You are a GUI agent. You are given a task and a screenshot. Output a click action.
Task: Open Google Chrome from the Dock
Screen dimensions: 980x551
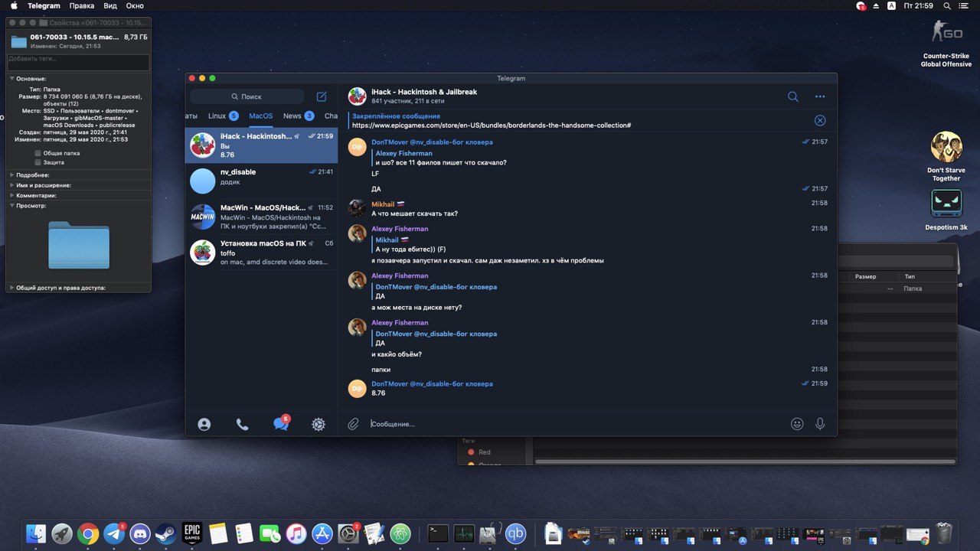pos(88,533)
